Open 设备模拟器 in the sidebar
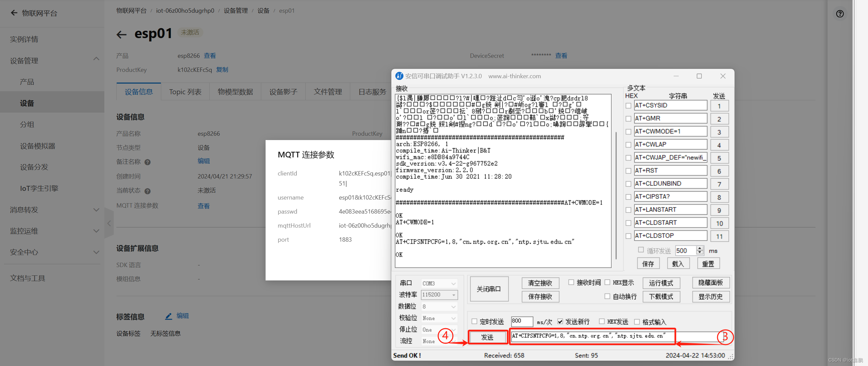Image resolution: width=868 pixels, height=366 pixels. click(37, 146)
